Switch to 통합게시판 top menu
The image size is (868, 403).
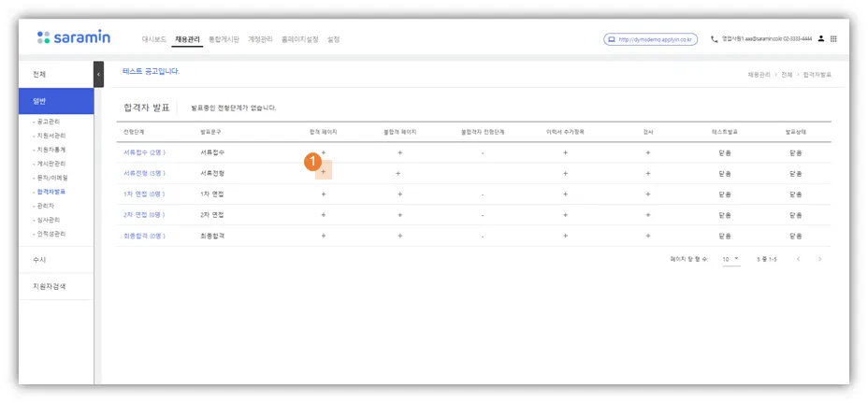click(x=224, y=39)
